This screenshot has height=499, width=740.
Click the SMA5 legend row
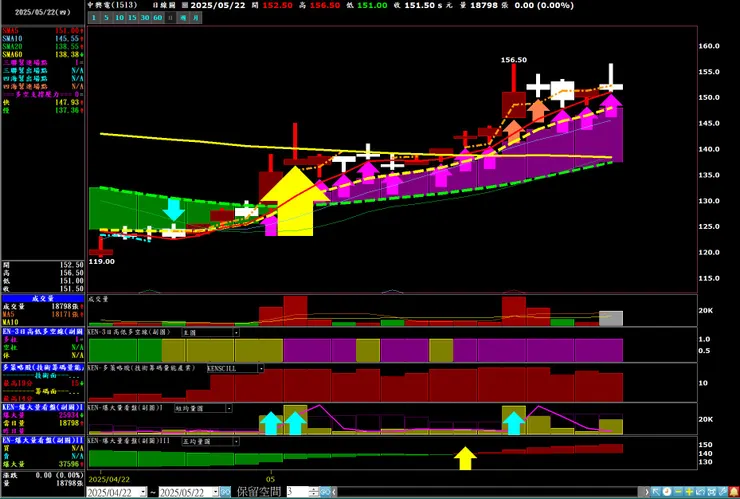43,31
